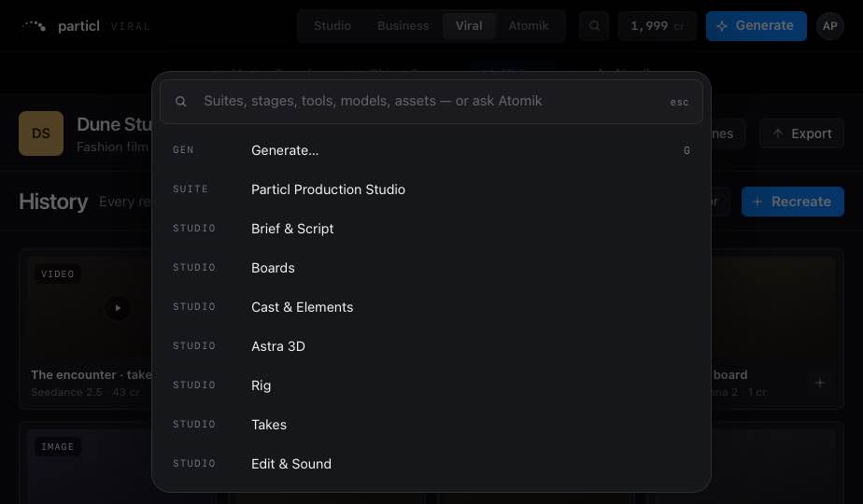This screenshot has height=504, width=863.
Task: Play the video in The encounter card
Action: click(118, 308)
